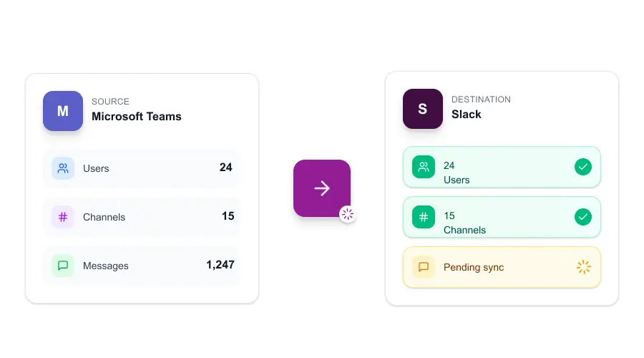Click the Slack destination title
Image resolution: width=644 pixels, height=358 pixels.
pyautogui.click(x=467, y=115)
